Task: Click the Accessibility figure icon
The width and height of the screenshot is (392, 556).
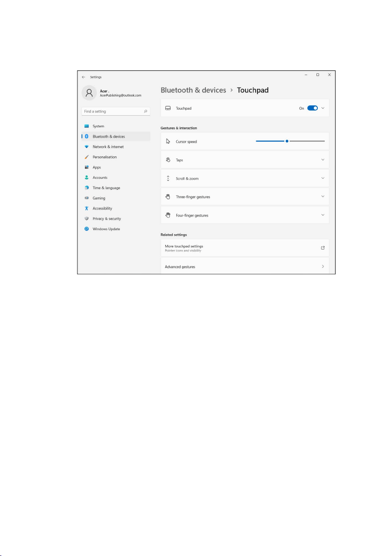Action: [x=86, y=208]
